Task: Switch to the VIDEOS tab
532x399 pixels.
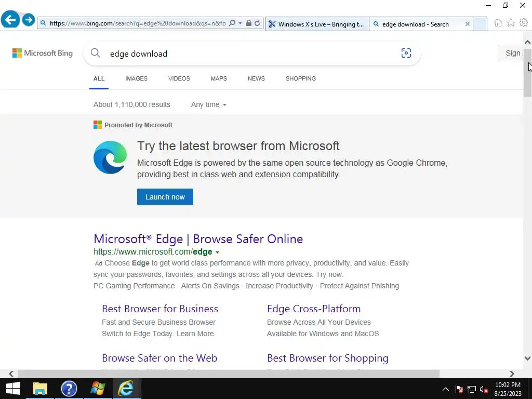Action: pos(179,78)
